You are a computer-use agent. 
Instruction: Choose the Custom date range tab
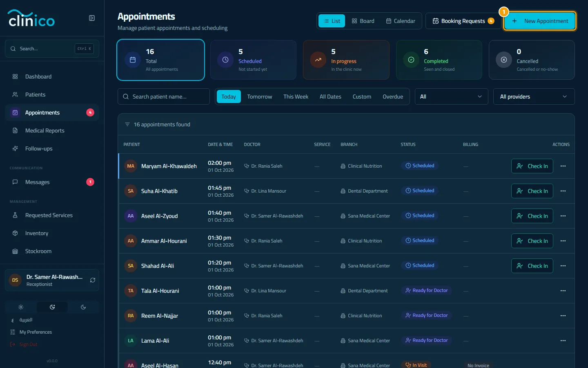(x=362, y=96)
